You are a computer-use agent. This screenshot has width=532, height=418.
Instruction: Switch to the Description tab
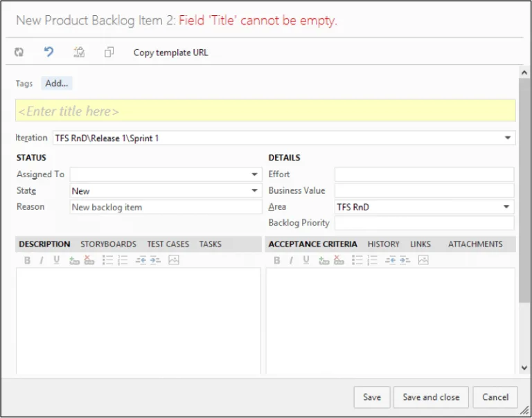44,244
